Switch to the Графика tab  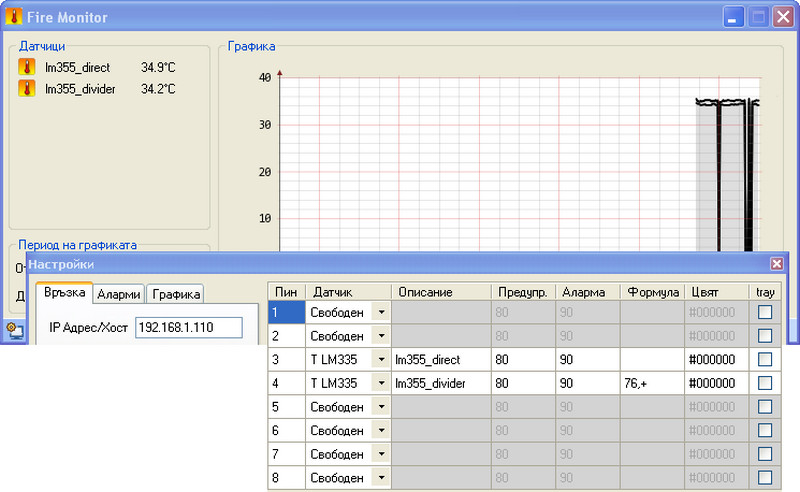pos(176,294)
